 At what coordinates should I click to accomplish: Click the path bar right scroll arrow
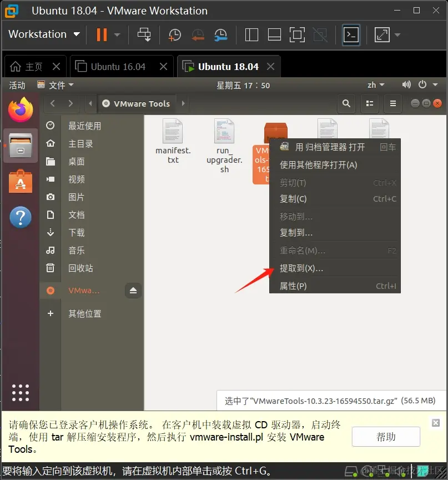coord(183,103)
